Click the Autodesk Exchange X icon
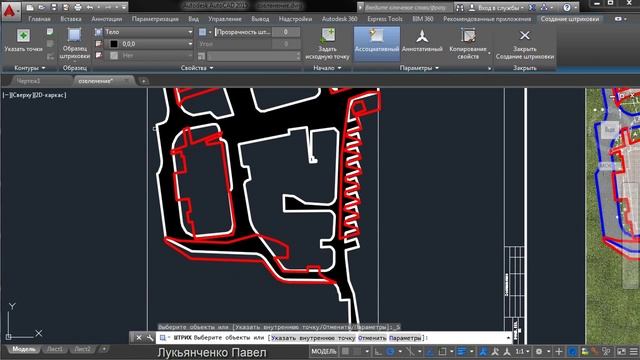The width and height of the screenshot is (640, 360). (x=532, y=7)
